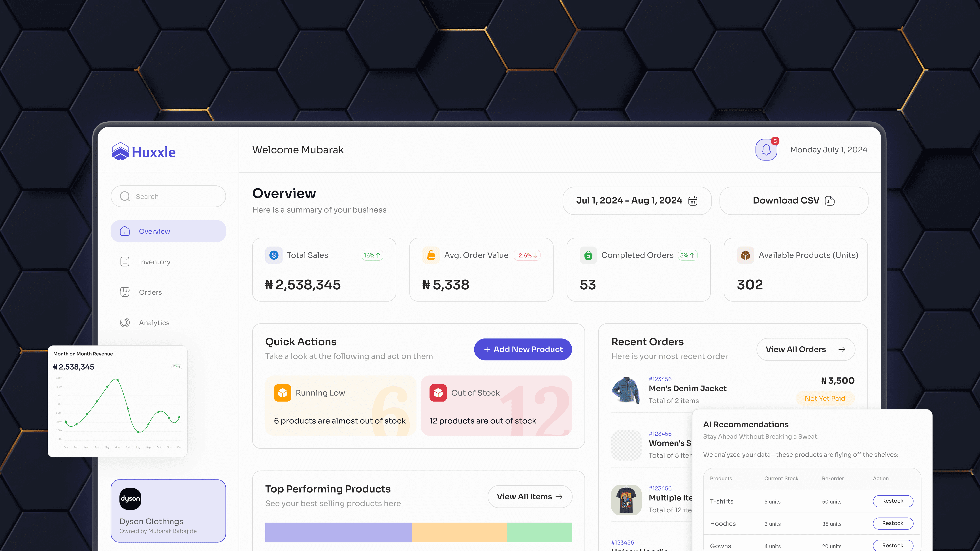
Task: Click the Overview home icon
Action: (x=125, y=231)
